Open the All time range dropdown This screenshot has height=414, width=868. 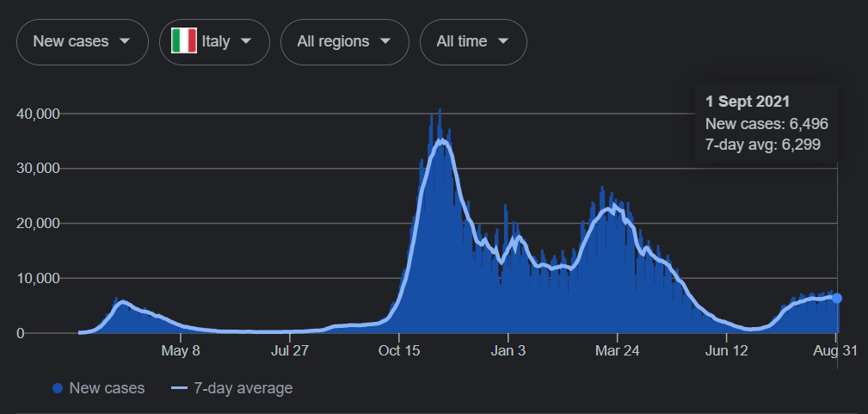[472, 41]
